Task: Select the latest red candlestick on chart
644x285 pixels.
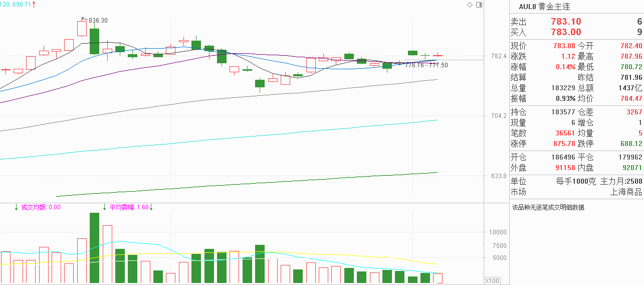Action: click(x=438, y=55)
